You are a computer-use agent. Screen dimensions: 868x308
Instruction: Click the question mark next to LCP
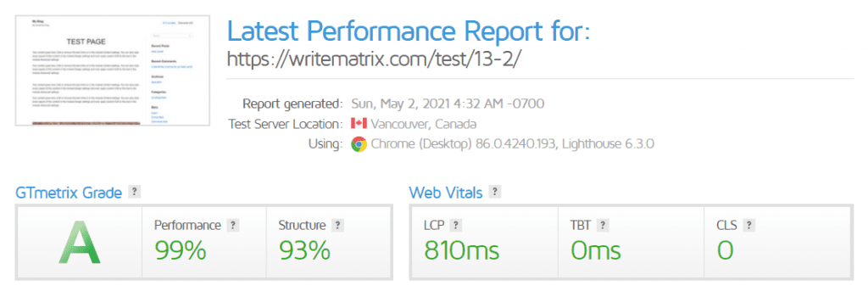coord(455,226)
